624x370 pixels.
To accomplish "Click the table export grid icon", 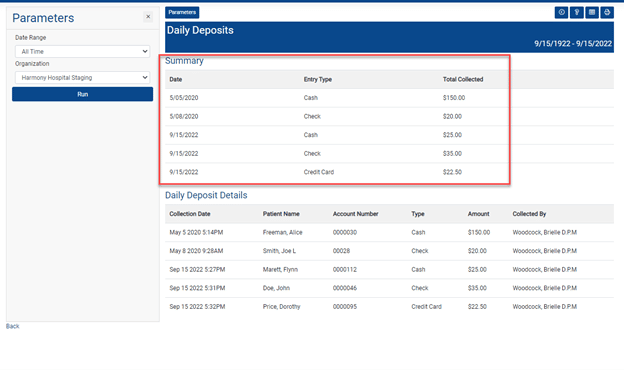I will click(x=592, y=12).
